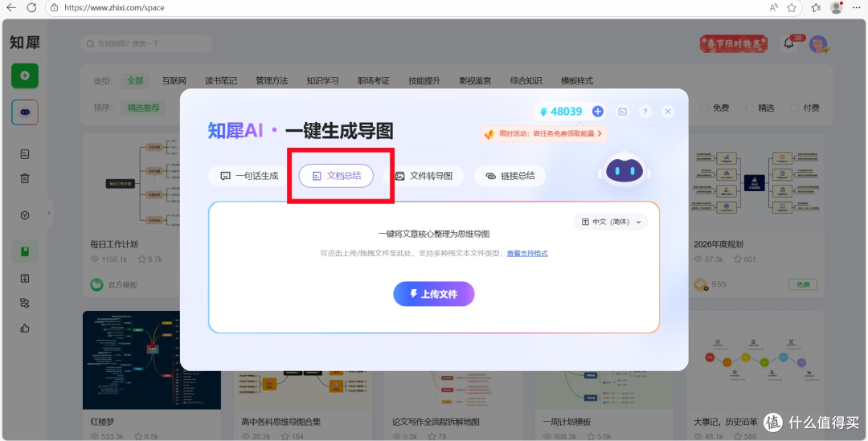868x441 pixels.
Task: Switch to 链接总结 tab
Action: click(x=510, y=176)
